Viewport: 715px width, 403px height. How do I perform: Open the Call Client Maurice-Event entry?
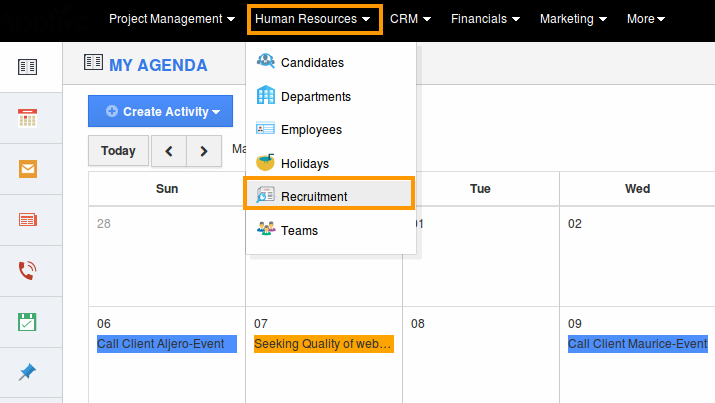tap(637, 344)
